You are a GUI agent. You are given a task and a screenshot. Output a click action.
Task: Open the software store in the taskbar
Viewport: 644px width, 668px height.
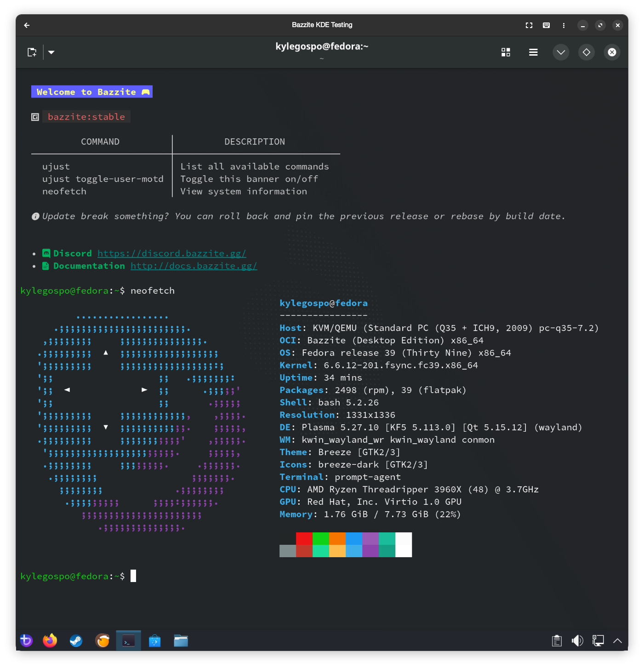point(155,640)
